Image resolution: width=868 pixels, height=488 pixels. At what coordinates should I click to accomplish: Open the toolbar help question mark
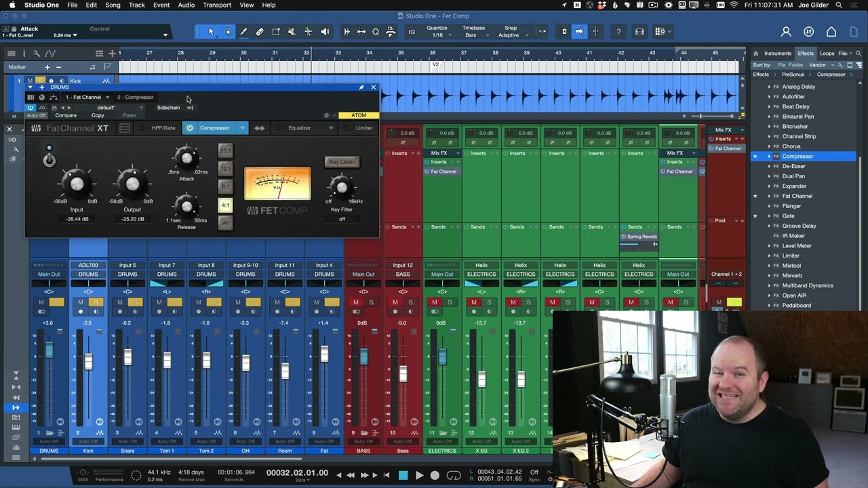click(618, 32)
